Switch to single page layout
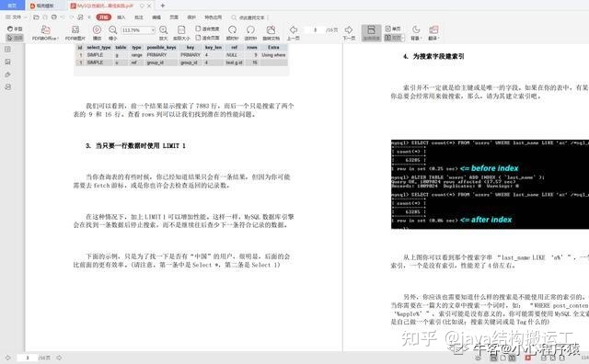Image resolution: width=589 pixels, height=364 pixels. pos(393,28)
